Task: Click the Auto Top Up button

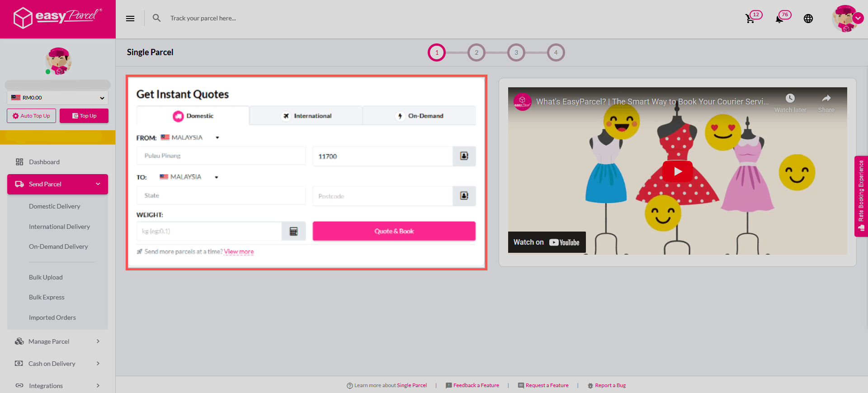Action: (31, 116)
